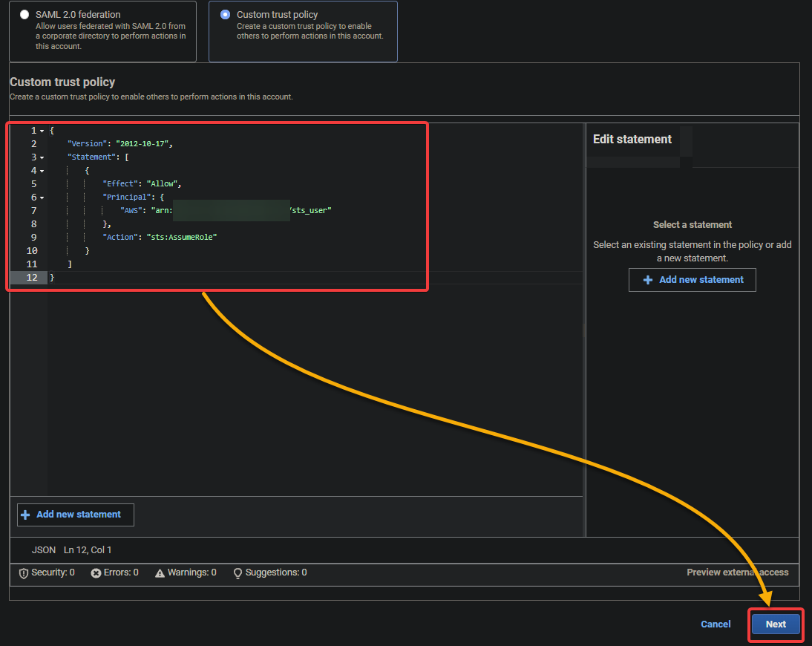Place cursor on the Effect Allow line
812x646 pixels.
pyautogui.click(x=142, y=184)
